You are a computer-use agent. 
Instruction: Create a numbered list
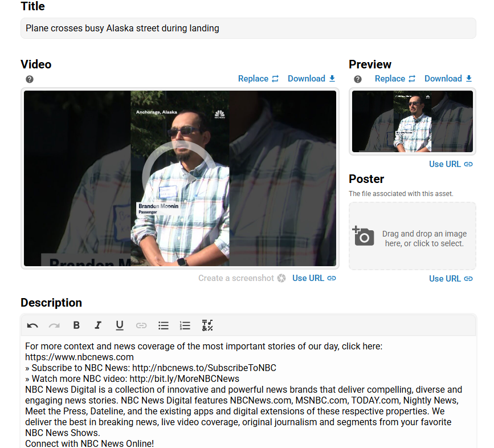(x=185, y=325)
